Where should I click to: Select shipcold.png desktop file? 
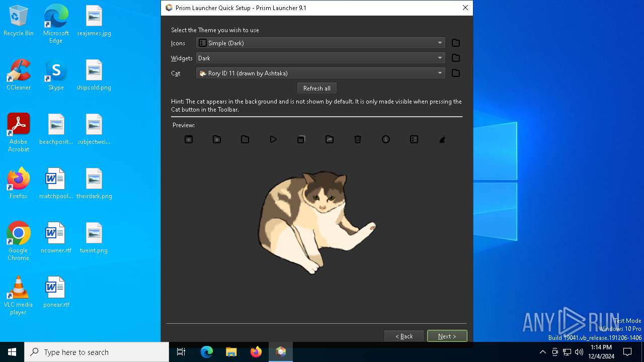tap(94, 75)
